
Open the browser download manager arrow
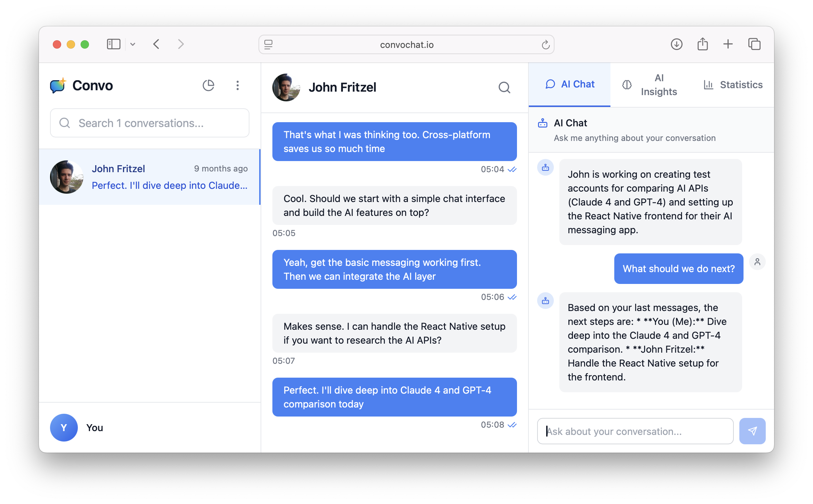point(676,44)
